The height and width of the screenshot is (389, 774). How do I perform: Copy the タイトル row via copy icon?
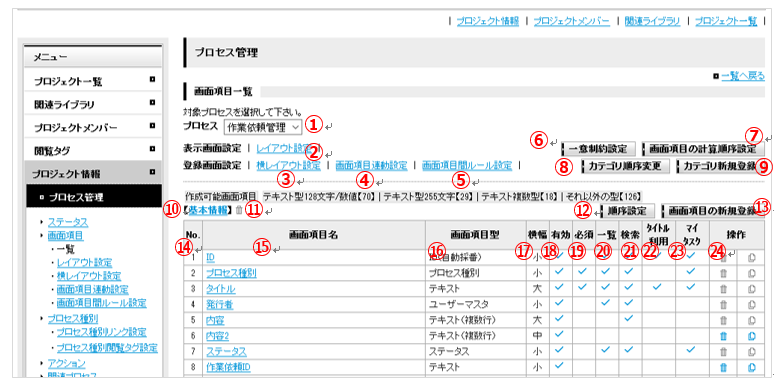click(x=752, y=288)
